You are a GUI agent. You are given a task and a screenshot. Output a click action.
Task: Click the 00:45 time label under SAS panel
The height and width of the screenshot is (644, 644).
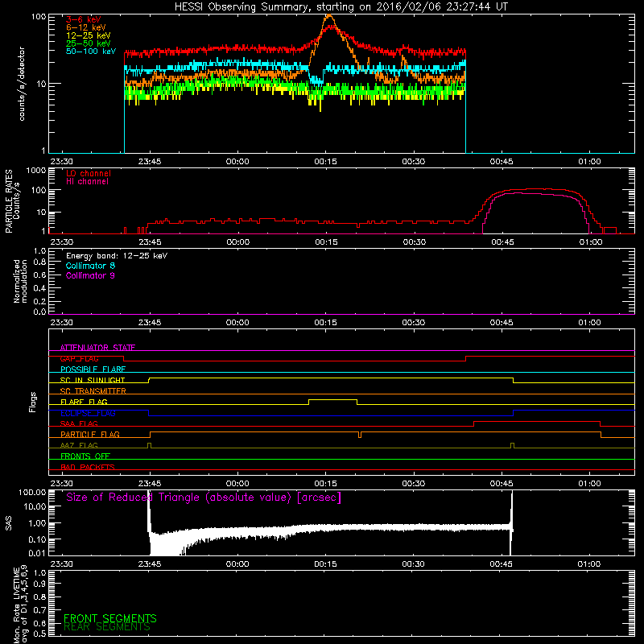tap(501, 564)
